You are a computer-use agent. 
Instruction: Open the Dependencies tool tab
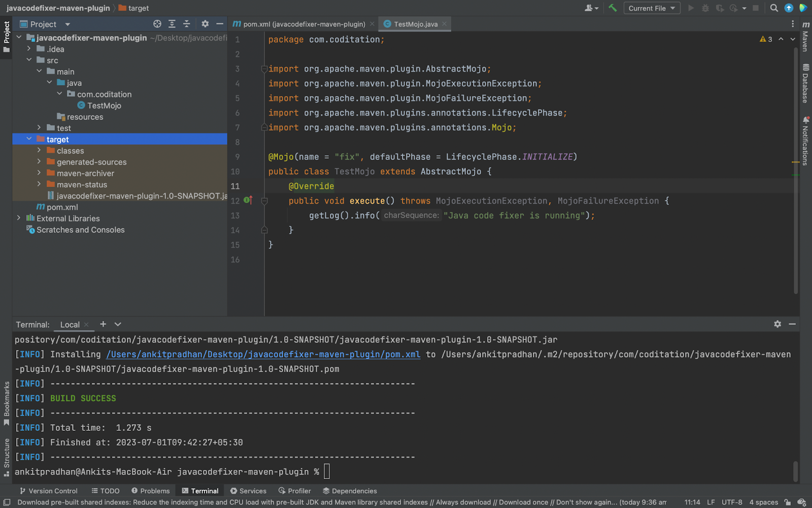(350, 491)
